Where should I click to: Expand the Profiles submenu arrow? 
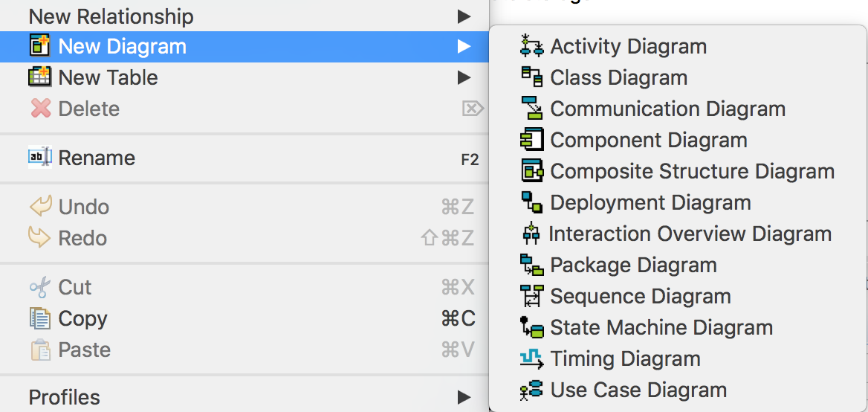click(x=464, y=397)
